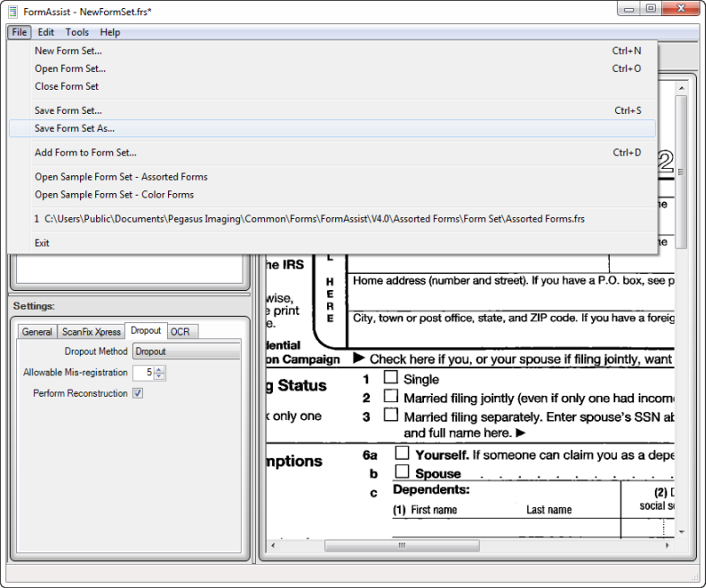706x588 pixels.
Task: Toggle the Perform Reconstruction checkbox
Action: 137,393
